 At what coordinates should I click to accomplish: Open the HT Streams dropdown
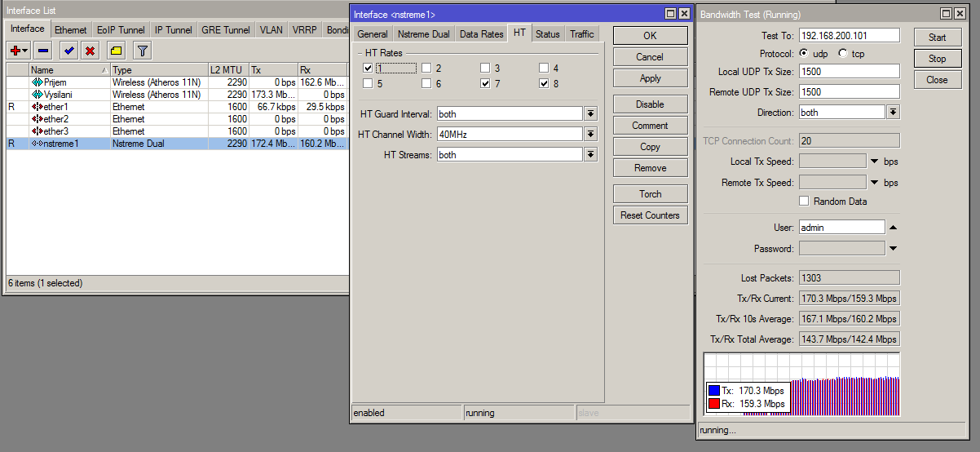(x=591, y=155)
